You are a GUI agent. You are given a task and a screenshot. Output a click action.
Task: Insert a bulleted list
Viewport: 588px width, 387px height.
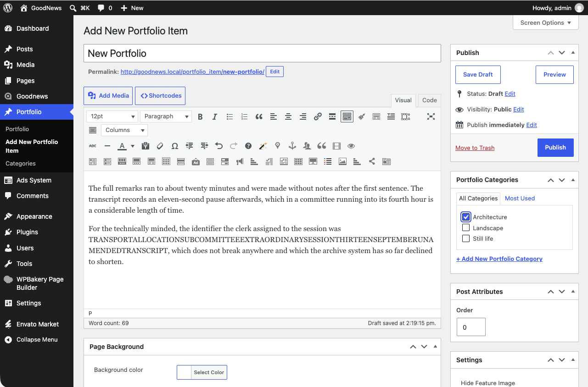pyautogui.click(x=230, y=116)
